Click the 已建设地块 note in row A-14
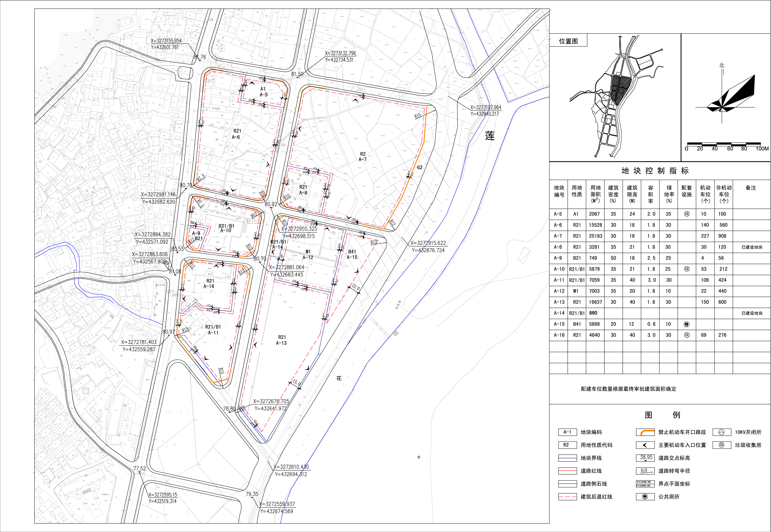 coord(752,313)
